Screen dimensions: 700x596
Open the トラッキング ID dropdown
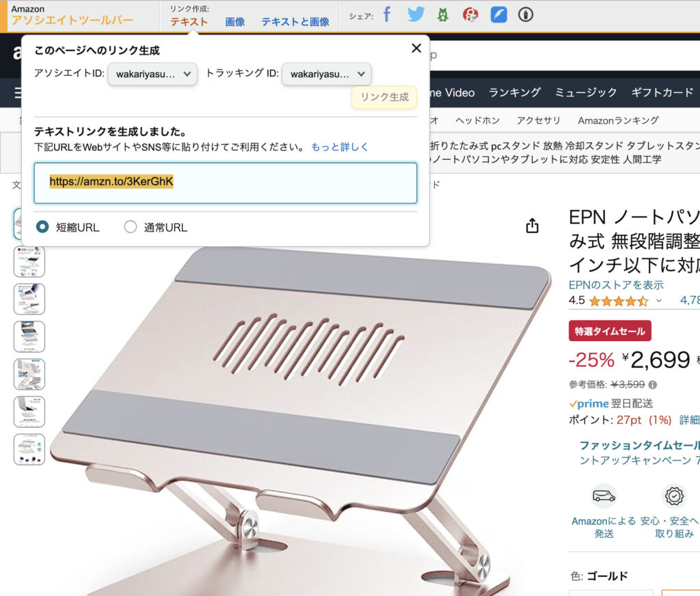(327, 74)
